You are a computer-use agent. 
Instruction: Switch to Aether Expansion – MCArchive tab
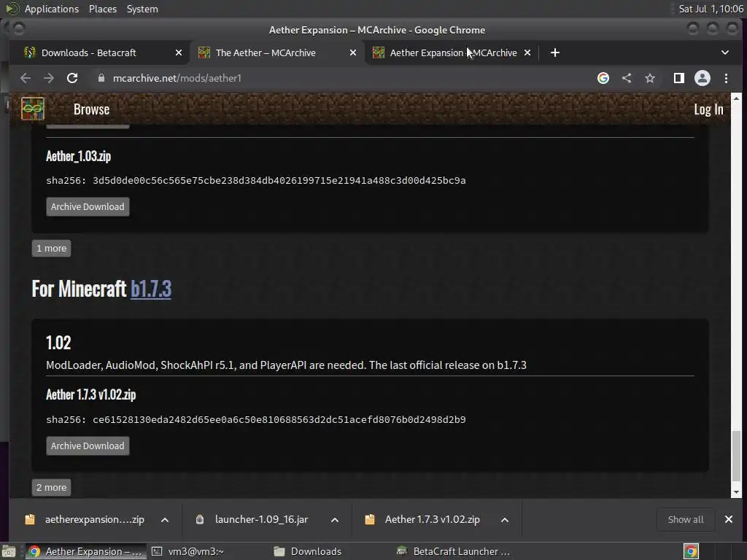[453, 52]
